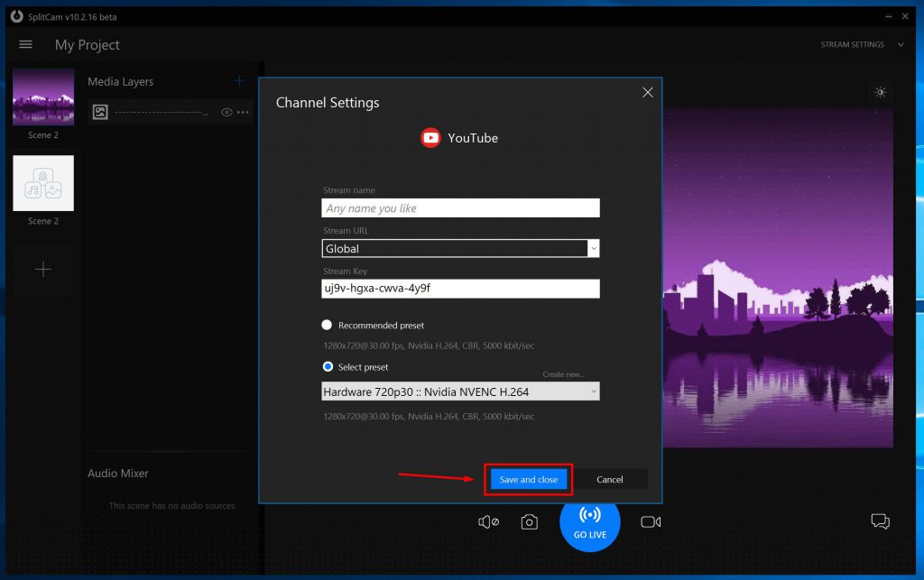
Task: Click 'This scene has no audio sources' text
Action: (172, 506)
